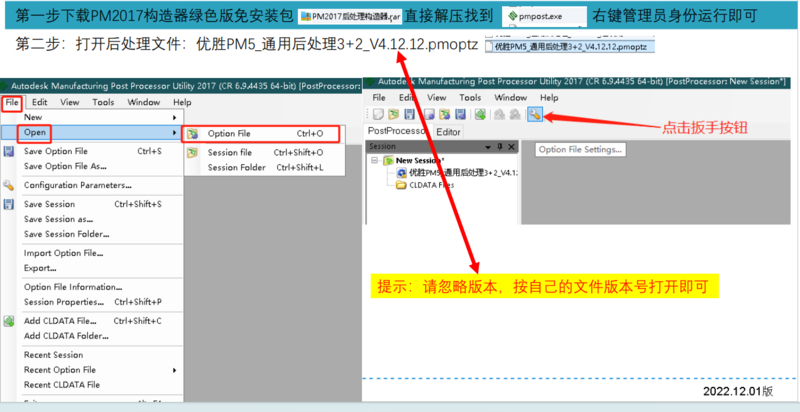Open the Window menu beside the open File menu

pyautogui.click(x=143, y=102)
